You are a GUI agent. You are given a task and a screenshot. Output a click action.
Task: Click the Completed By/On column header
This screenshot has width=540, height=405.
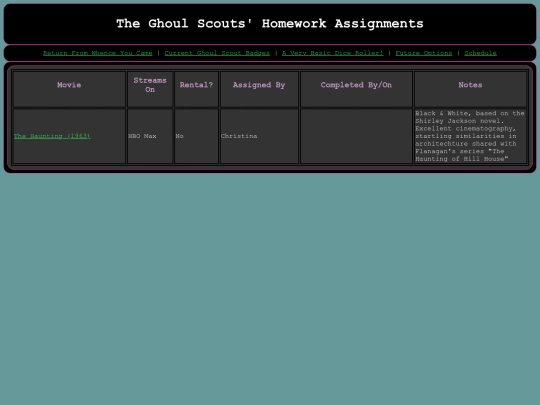(356, 89)
